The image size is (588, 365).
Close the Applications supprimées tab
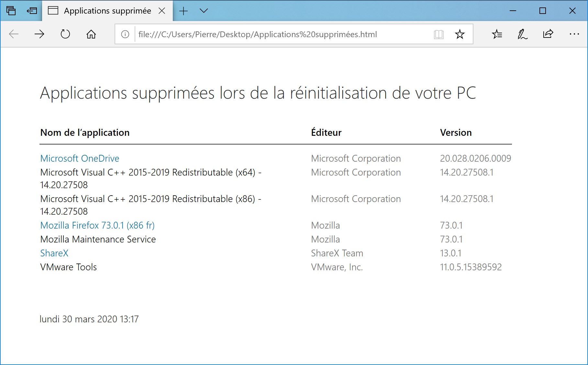click(x=162, y=11)
